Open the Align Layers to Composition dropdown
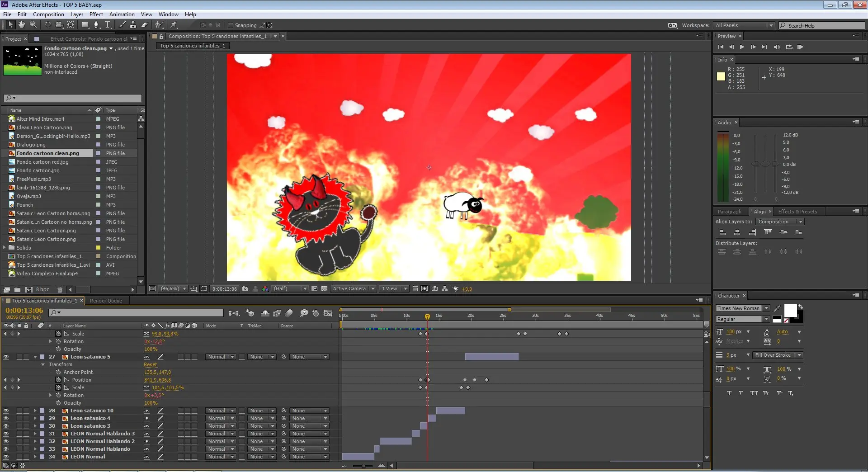The height and width of the screenshot is (472, 868). click(x=780, y=222)
